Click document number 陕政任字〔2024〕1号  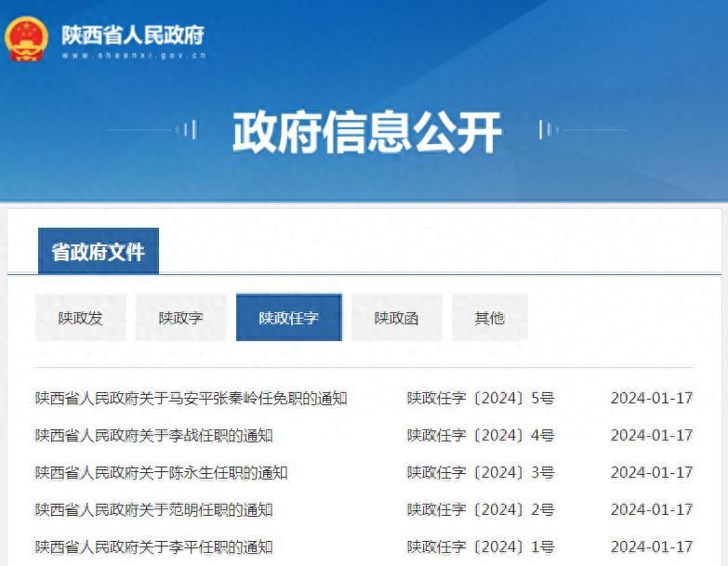coord(480,546)
